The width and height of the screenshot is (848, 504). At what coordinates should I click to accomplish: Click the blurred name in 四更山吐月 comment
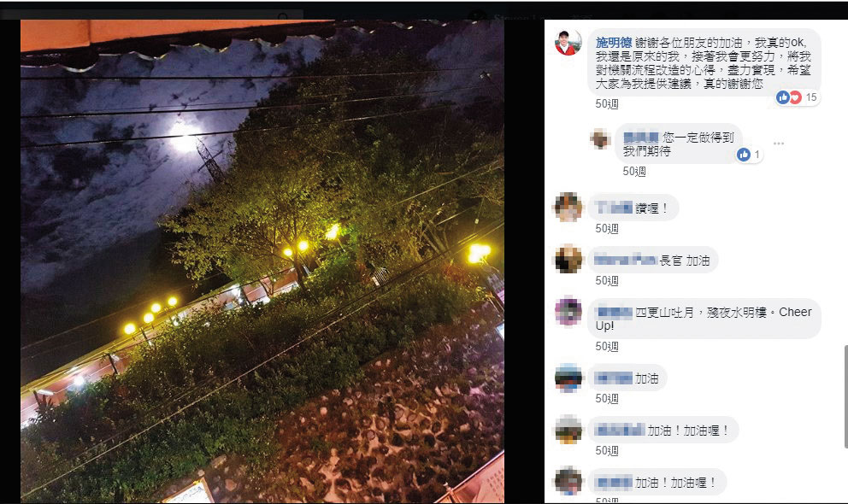[614, 313]
